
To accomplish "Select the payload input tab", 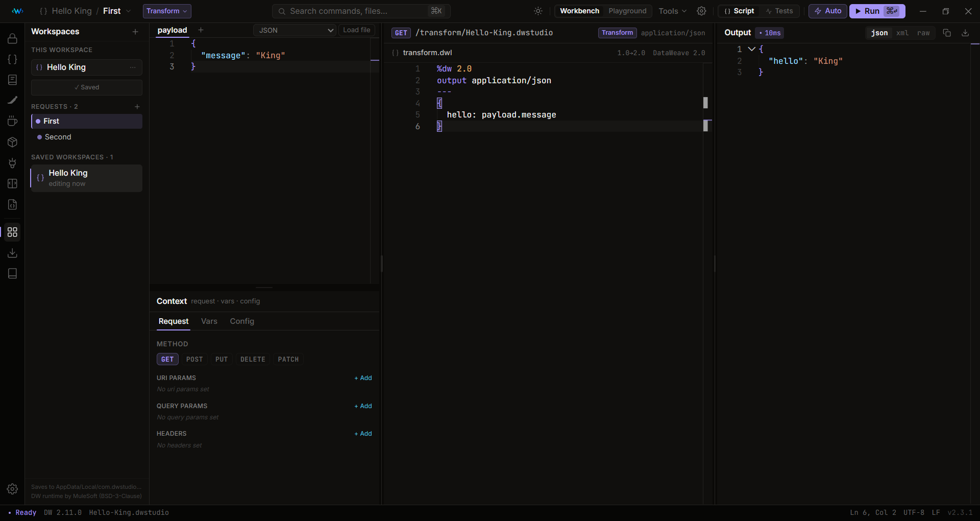I will [173, 30].
